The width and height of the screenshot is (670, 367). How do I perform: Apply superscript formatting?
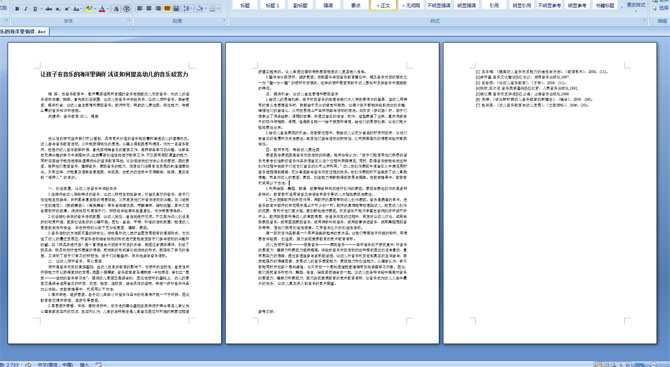point(67,9)
